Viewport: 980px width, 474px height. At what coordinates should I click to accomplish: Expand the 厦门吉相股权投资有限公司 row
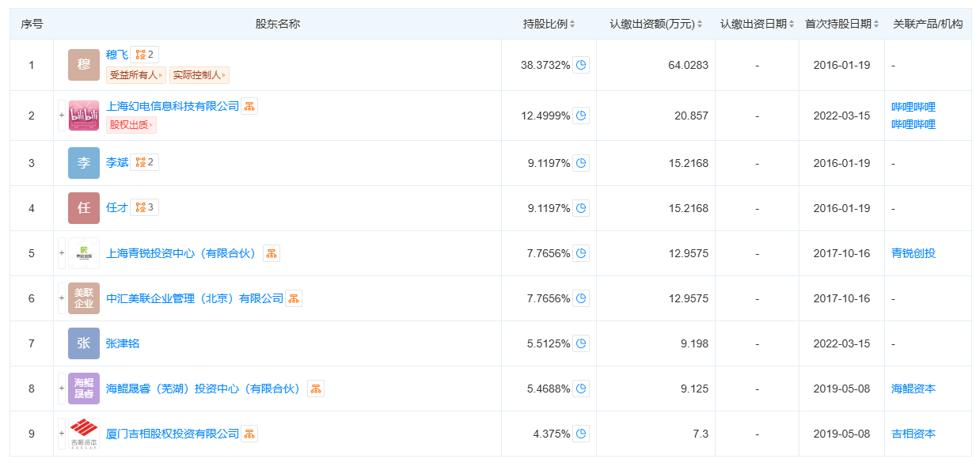(x=62, y=434)
